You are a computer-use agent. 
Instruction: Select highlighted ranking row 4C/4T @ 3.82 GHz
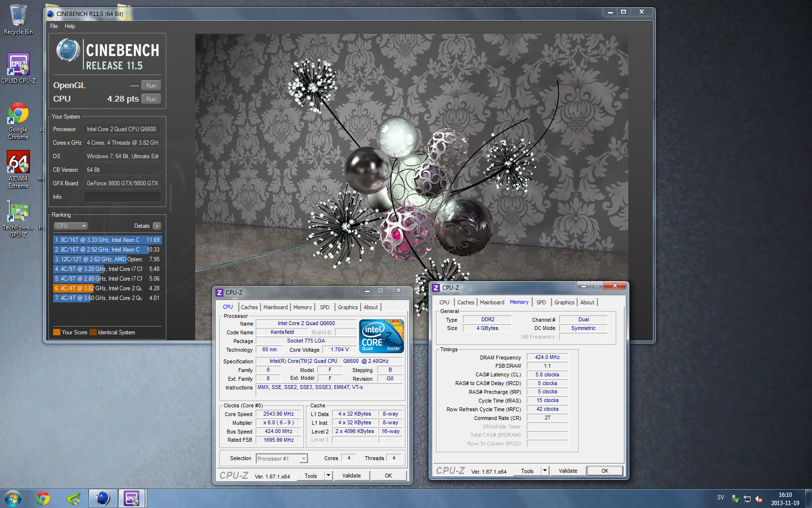pyautogui.click(x=107, y=288)
